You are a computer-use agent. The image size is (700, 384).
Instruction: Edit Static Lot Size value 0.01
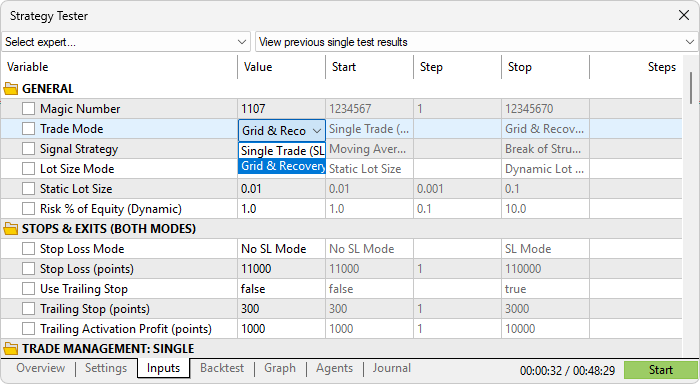282,189
